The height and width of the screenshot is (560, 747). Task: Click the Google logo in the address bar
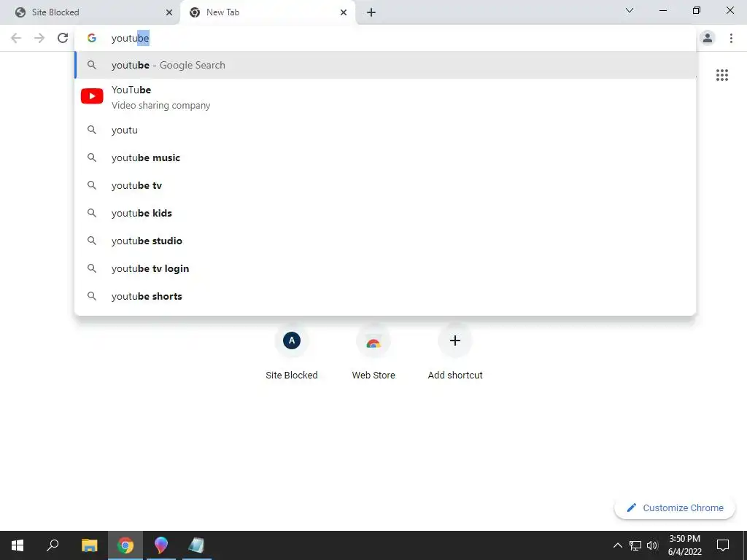[x=92, y=38]
